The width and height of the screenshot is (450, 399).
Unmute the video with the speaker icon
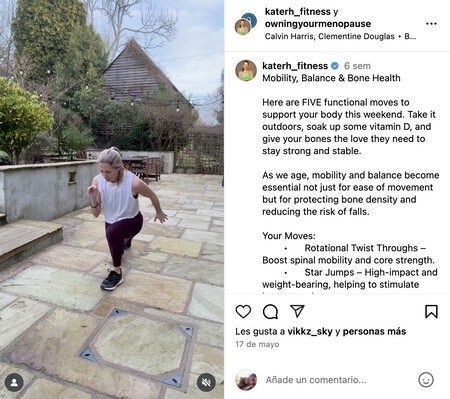[206, 382]
